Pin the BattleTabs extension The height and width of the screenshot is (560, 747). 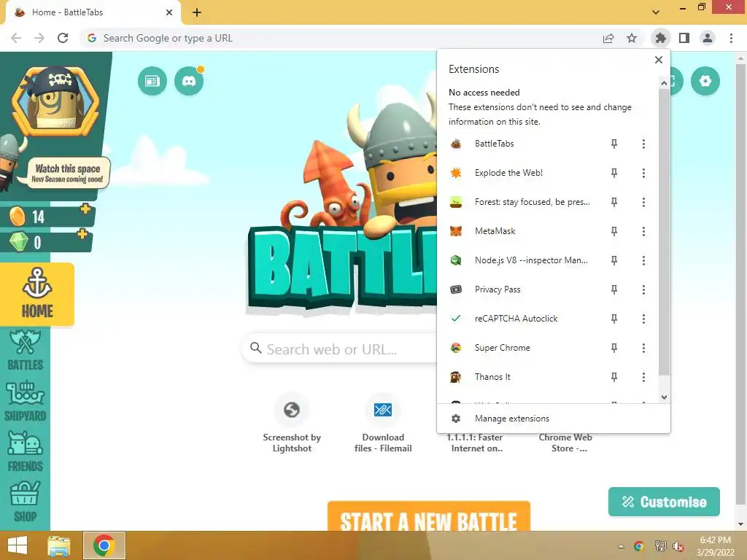click(x=614, y=144)
